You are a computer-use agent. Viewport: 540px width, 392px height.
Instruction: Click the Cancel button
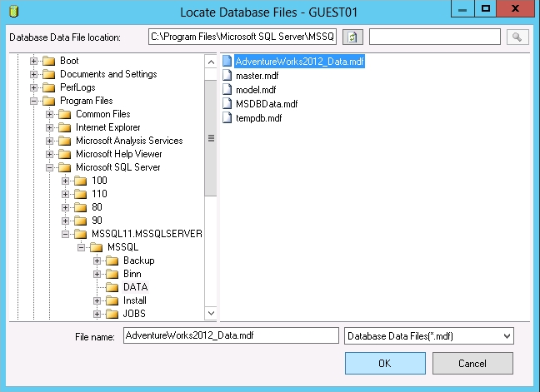pyautogui.click(x=472, y=363)
